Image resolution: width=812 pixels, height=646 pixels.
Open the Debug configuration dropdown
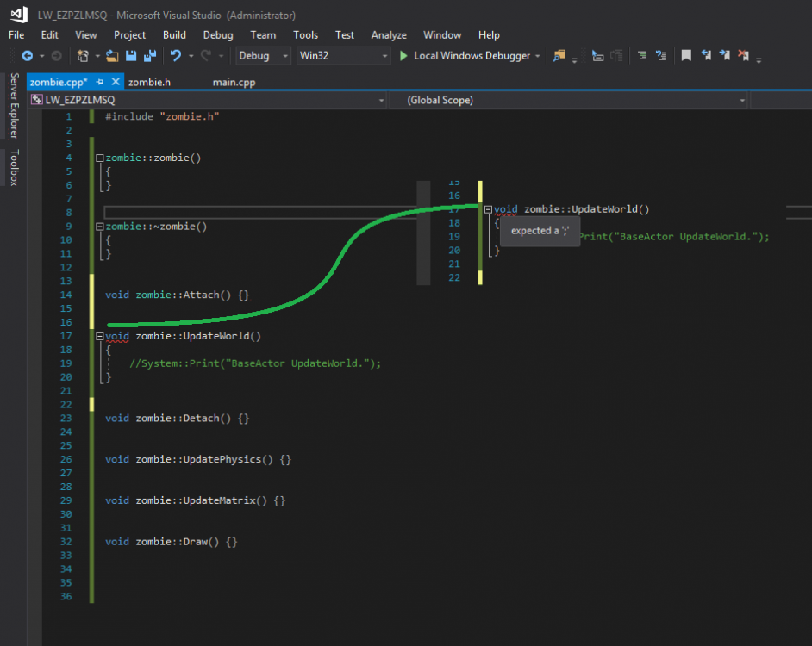264,56
